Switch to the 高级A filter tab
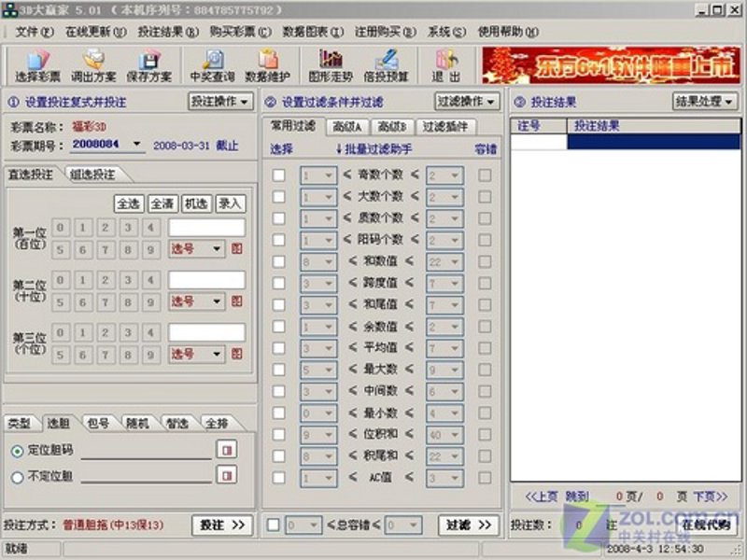The height and width of the screenshot is (560, 747). 346,127
